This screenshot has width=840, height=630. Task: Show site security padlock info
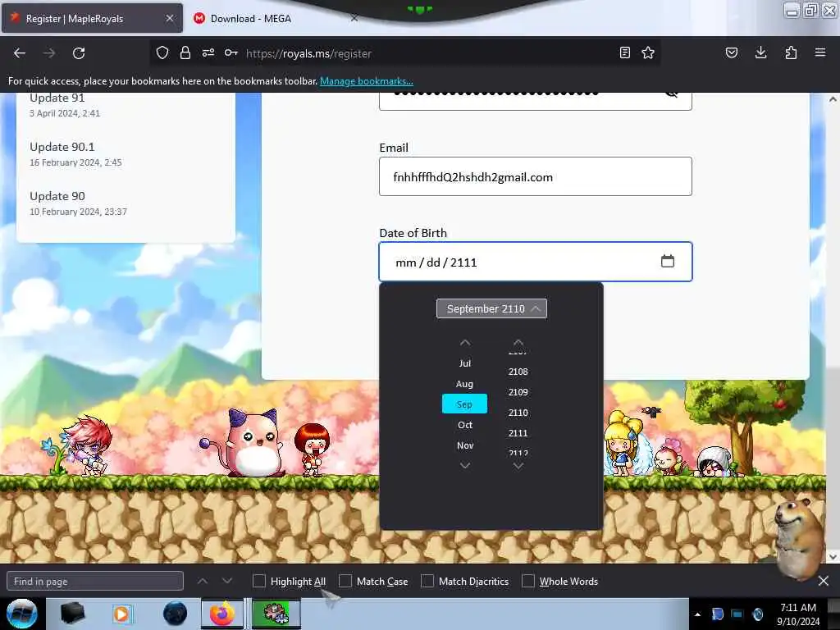click(185, 52)
